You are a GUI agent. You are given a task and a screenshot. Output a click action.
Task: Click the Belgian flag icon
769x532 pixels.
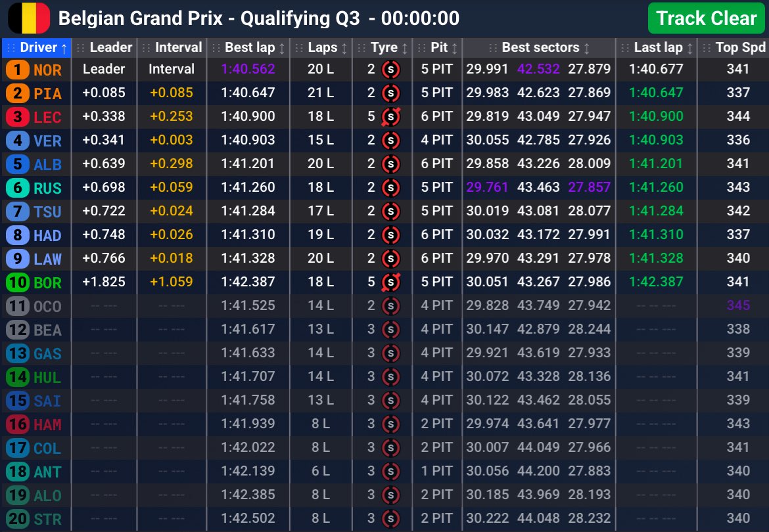29,18
